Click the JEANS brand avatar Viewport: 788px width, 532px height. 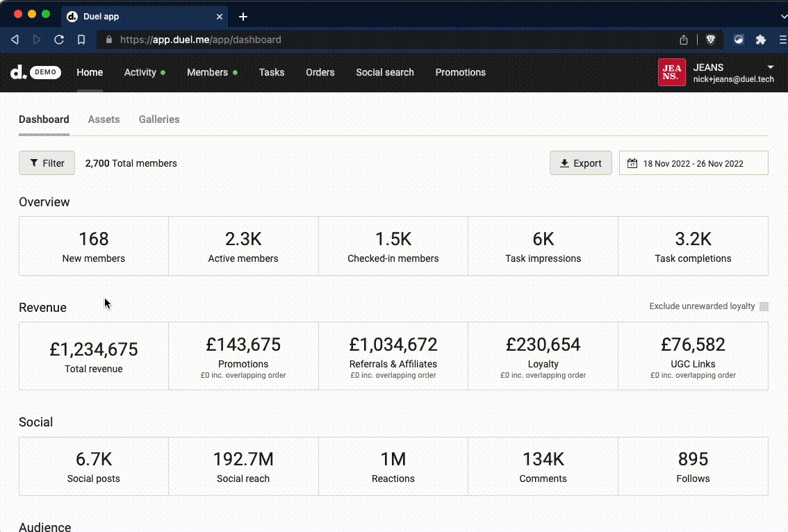pyautogui.click(x=671, y=72)
